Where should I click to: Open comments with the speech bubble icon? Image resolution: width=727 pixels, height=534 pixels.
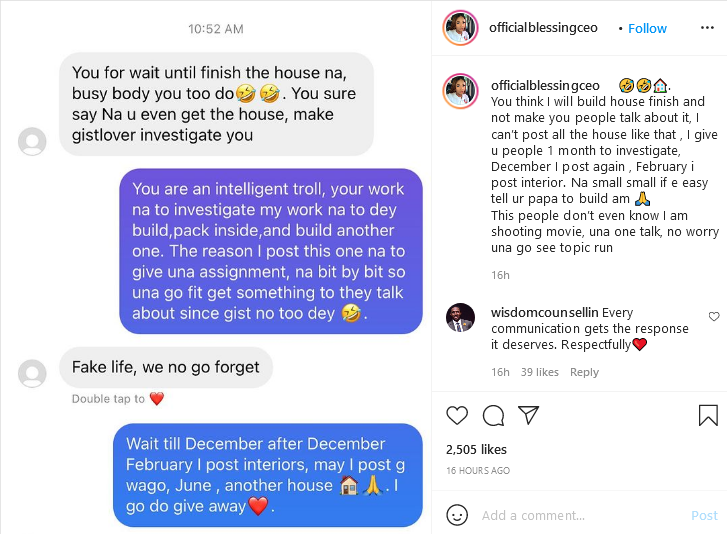pyautogui.click(x=493, y=415)
